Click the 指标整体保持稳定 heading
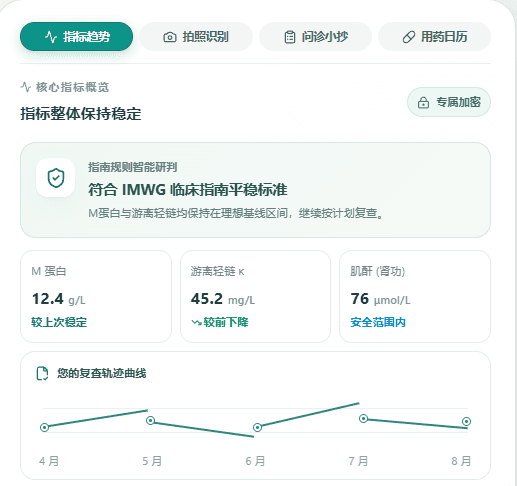 [x=81, y=114]
